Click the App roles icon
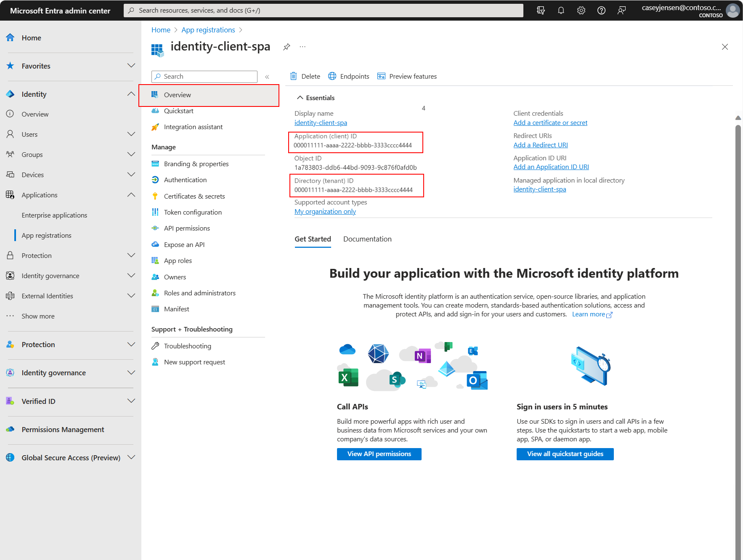Screen dimensions: 743x560 (155, 260)
